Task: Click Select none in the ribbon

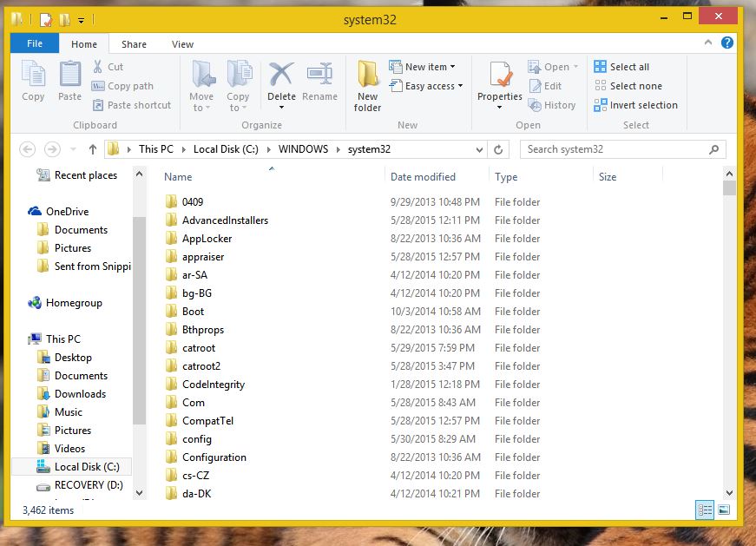Action: click(628, 86)
